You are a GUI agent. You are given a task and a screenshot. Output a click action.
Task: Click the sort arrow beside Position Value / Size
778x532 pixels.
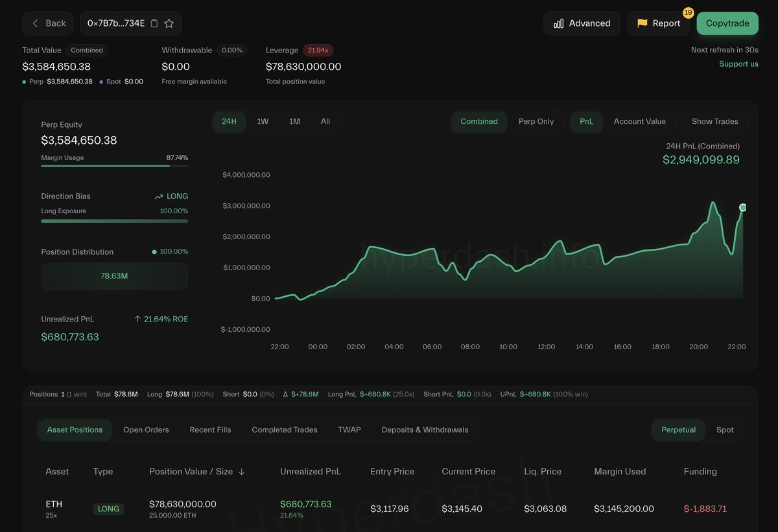(242, 472)
